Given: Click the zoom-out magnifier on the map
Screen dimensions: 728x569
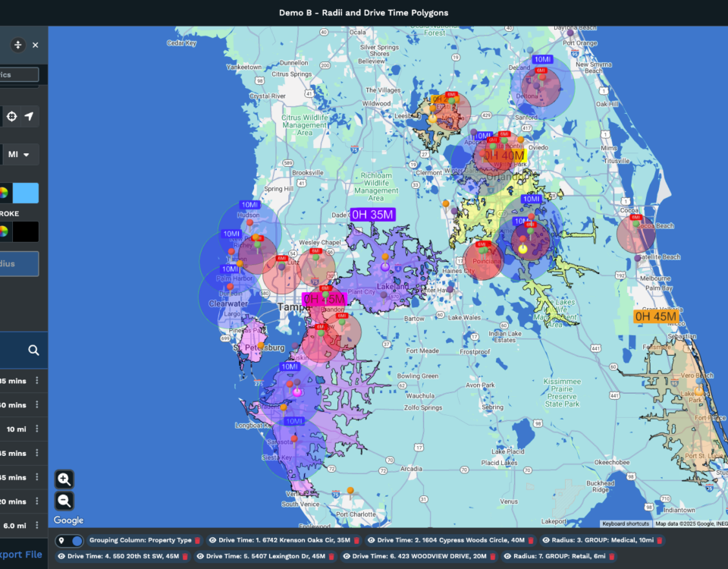Looking at the screenshot, I should point(64,500).
